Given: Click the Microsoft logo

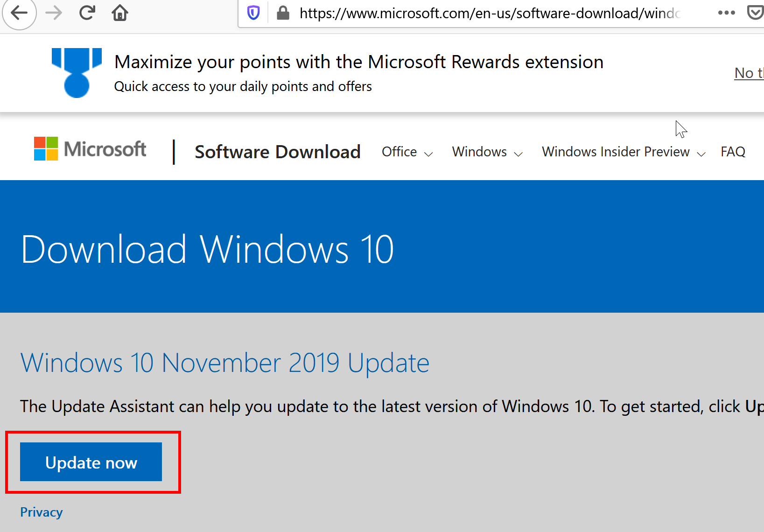Looking at the screenshot, I should [90, 149].
